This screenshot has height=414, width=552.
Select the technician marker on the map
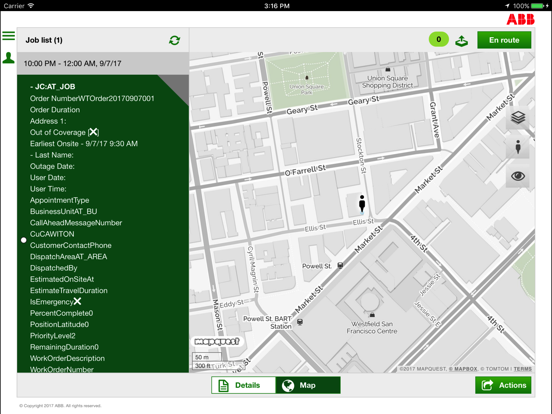click(x=362, y=204)
